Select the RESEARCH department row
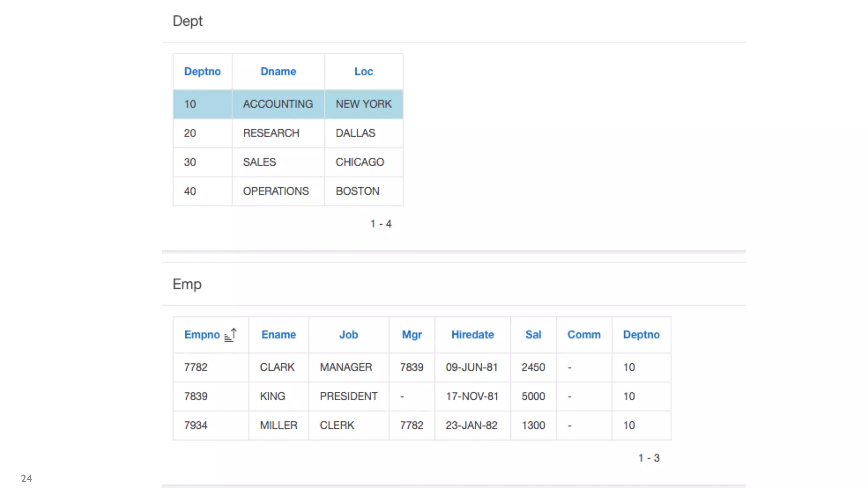Image resolution: width=868 pixels, height=488 pixels. pos(271,133)
